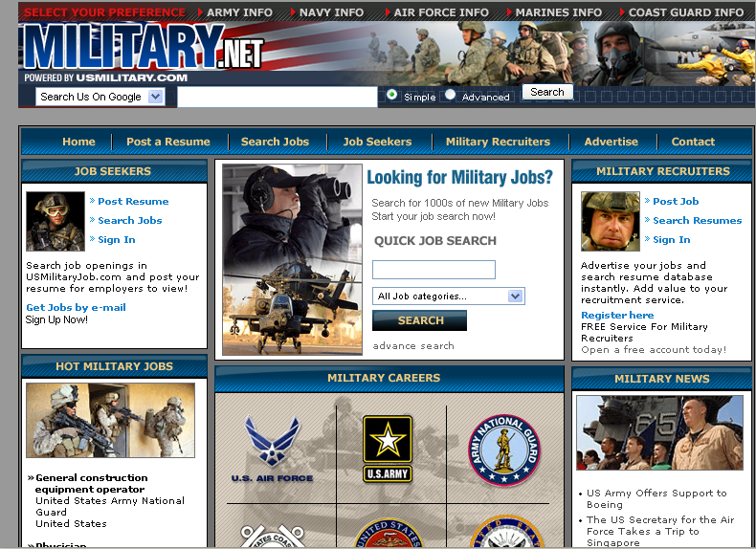Click Sign In under Military Recruiters
756x549 pixels.
(671, 239)
